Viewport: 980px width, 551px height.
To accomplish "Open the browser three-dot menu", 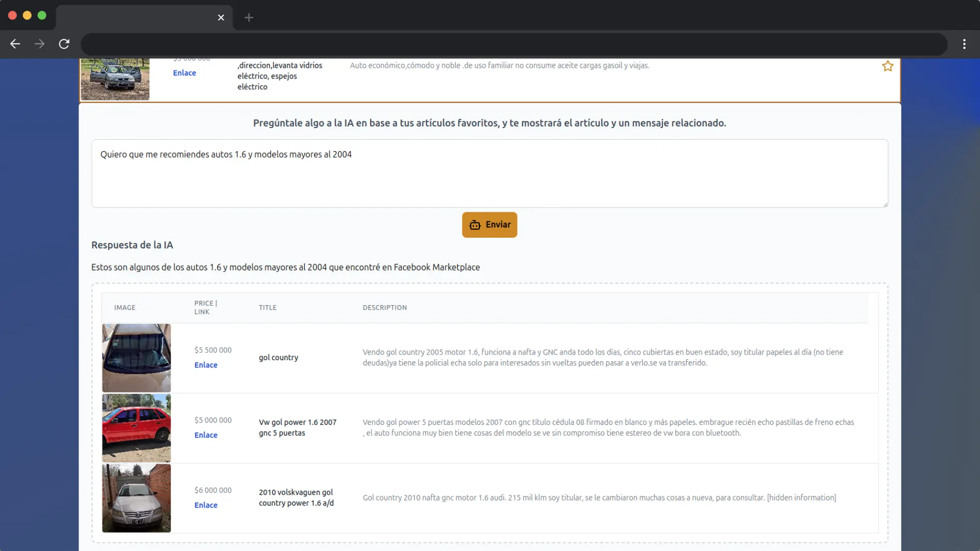I will (x=964, y=44).
